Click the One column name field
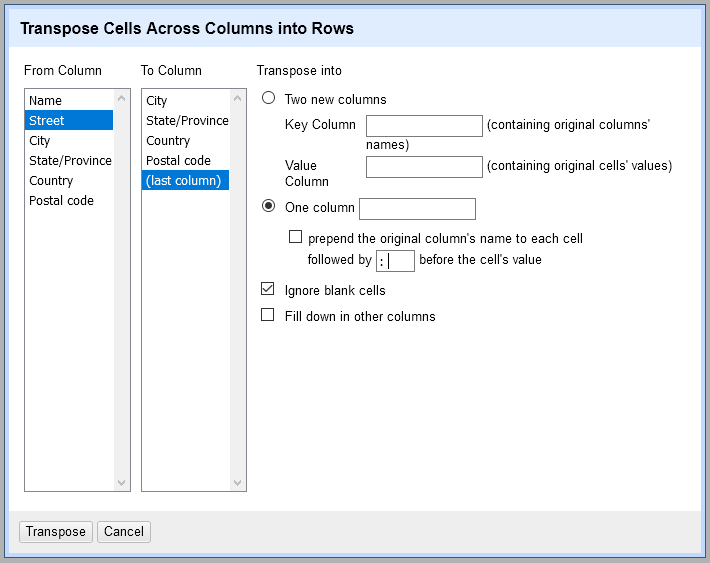 point(417,209)
